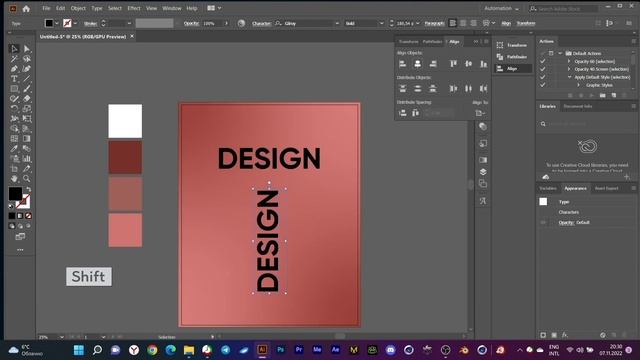Select the Magic Wand tool

tap(14, 59)
